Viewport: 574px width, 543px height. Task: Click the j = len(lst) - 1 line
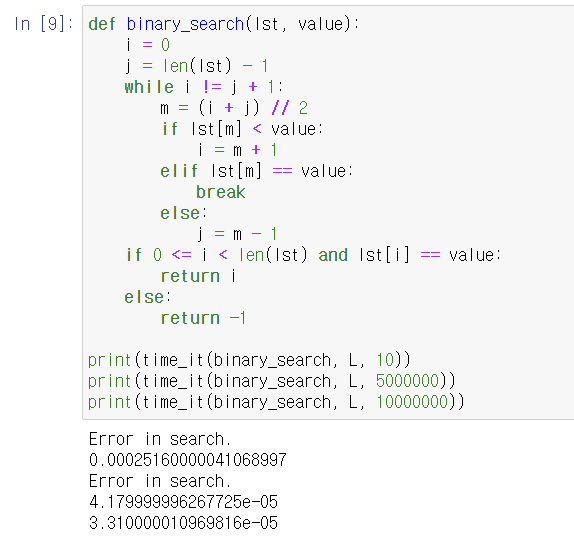(x=197, y=66)
